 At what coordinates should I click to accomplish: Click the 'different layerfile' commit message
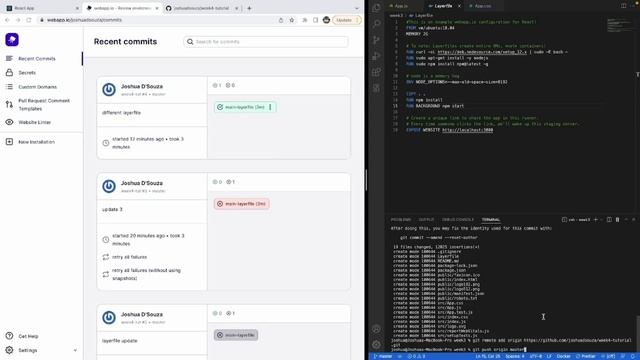pos(121,113)
